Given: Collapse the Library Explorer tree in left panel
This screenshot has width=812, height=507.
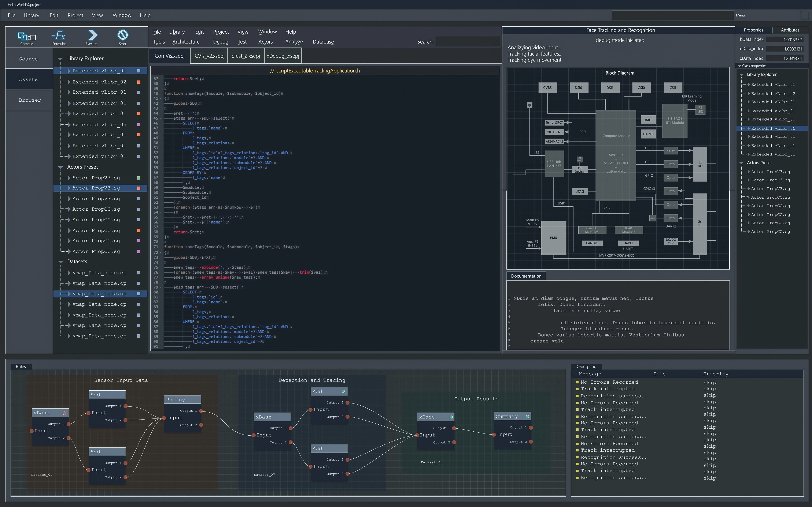Looking at the screenshot, I should point(60,59).
